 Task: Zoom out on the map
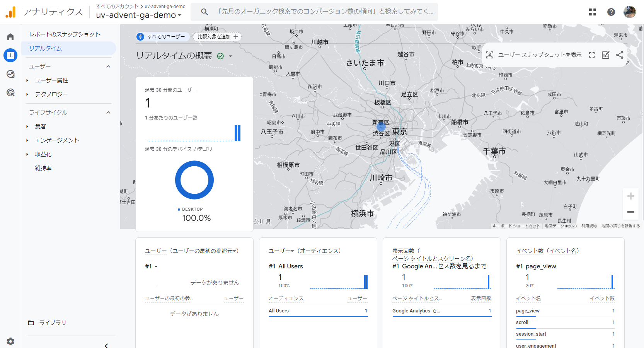point(631,212)
